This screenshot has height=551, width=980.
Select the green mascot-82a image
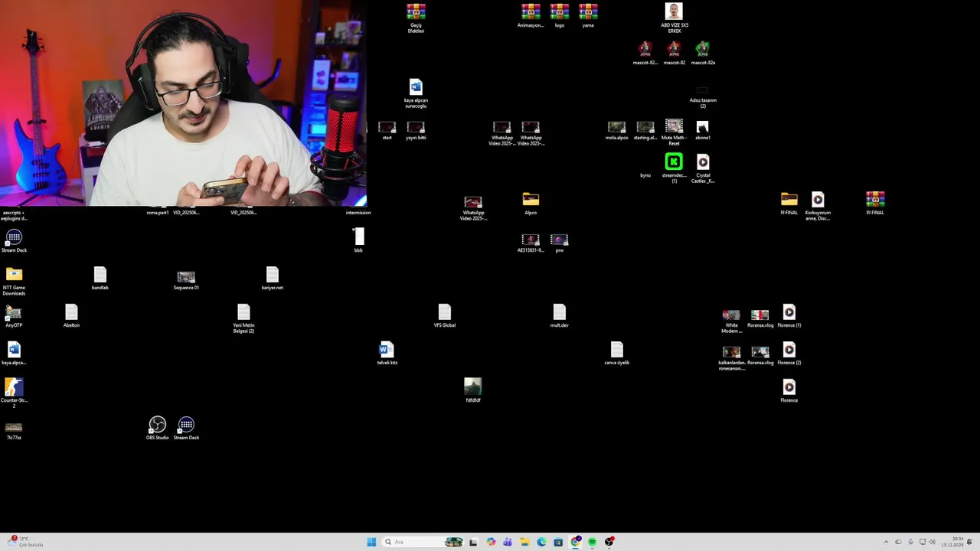click(703, 50)
